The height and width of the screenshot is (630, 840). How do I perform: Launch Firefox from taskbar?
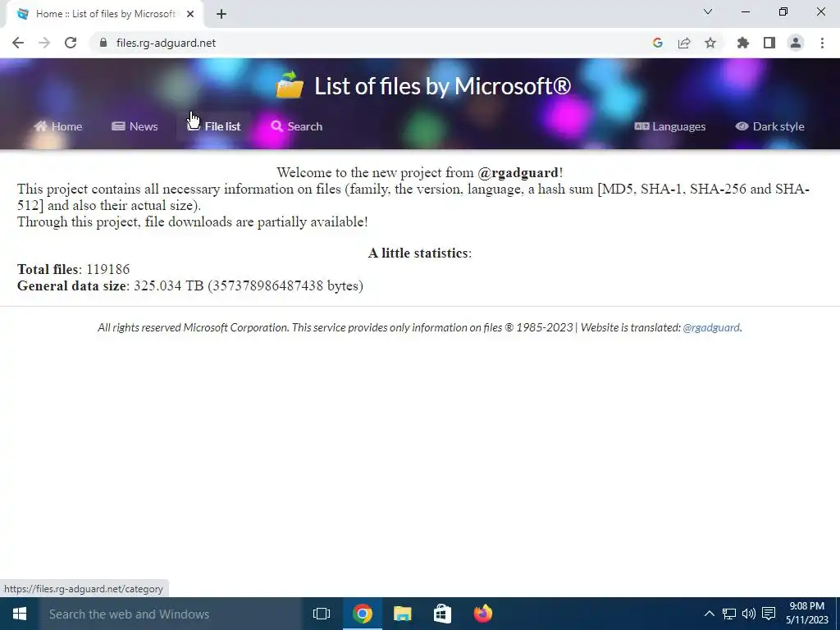[482, 614]
